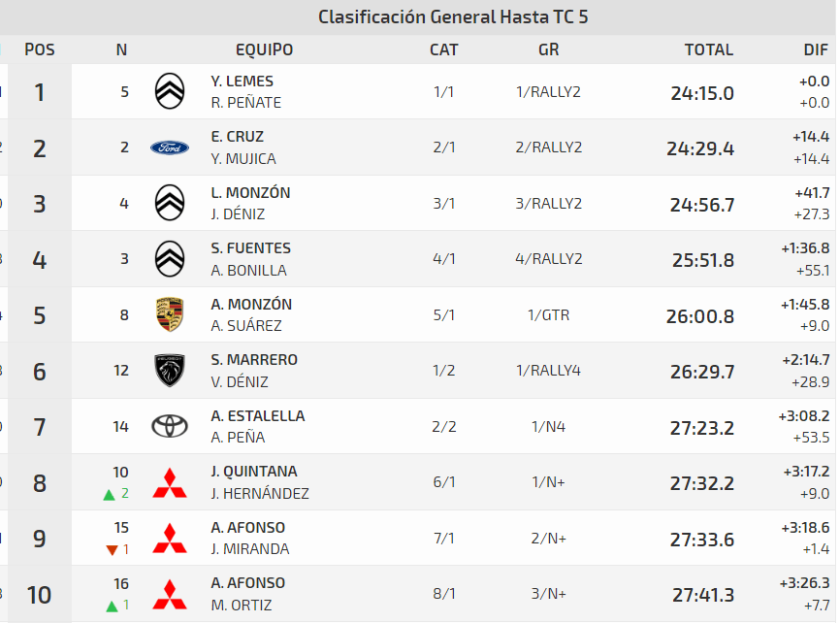
Task: Click Toyota logo beside A. Estalella
Action: 170,426
